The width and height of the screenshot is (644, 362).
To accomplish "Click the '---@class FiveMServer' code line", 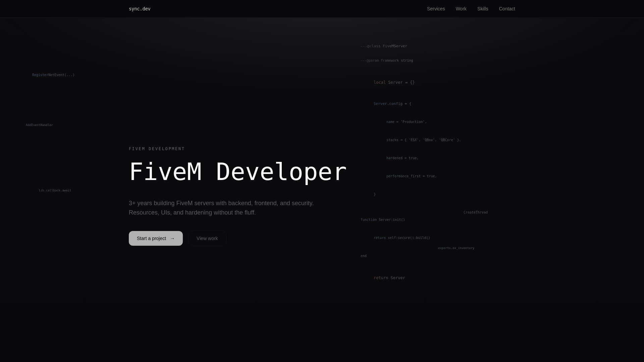I will [x=384, y=46].
